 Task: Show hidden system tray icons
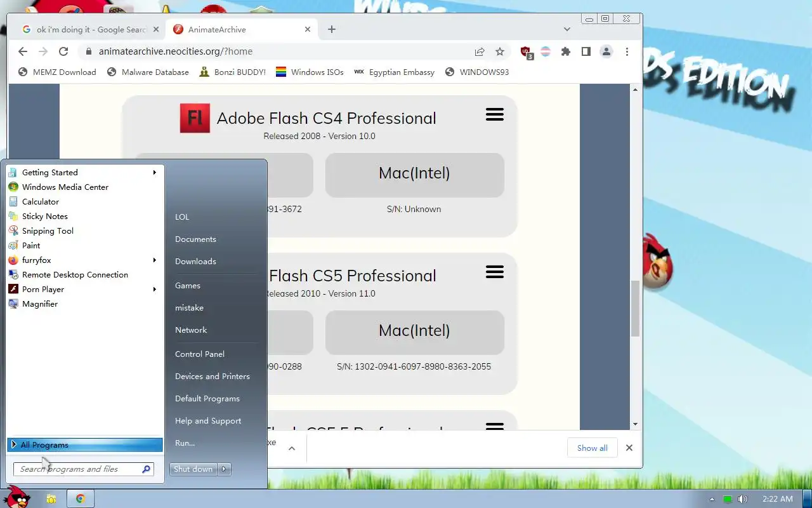(712, 499)
